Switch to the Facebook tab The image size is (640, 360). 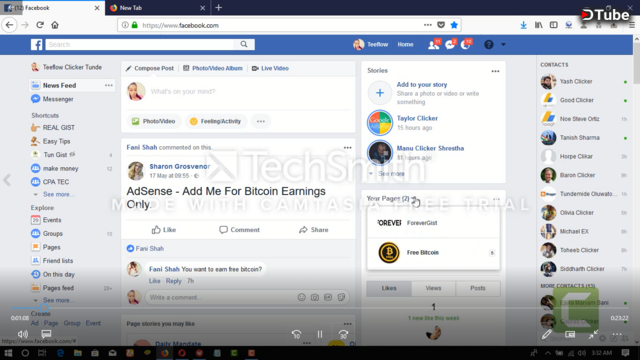coord(52,8)
